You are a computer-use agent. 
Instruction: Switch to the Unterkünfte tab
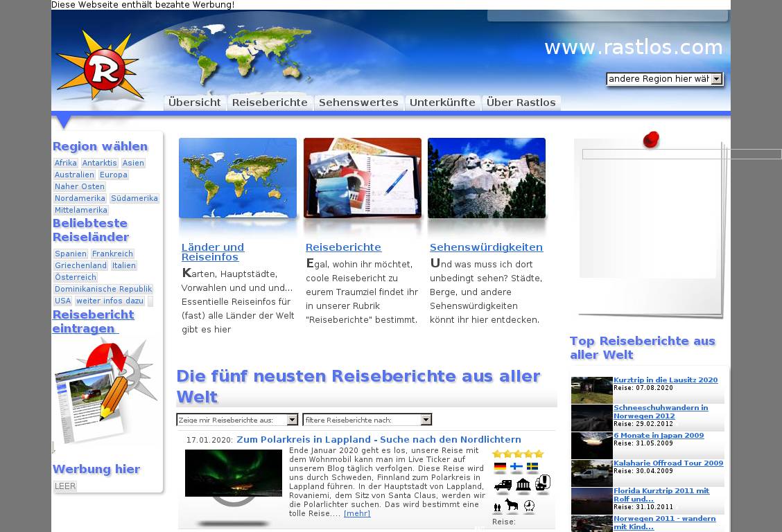(x=442, y=103)
